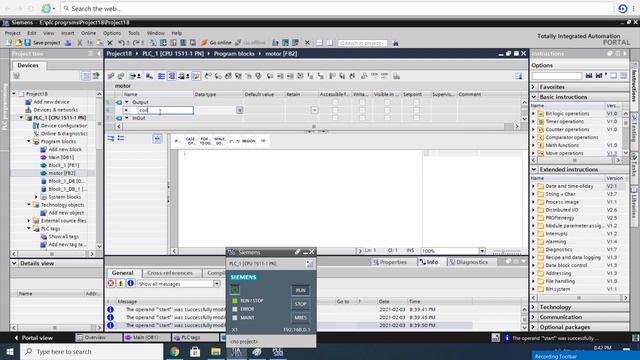
Task: Open the Retain dropdown in the coil row
Action: 314,110
